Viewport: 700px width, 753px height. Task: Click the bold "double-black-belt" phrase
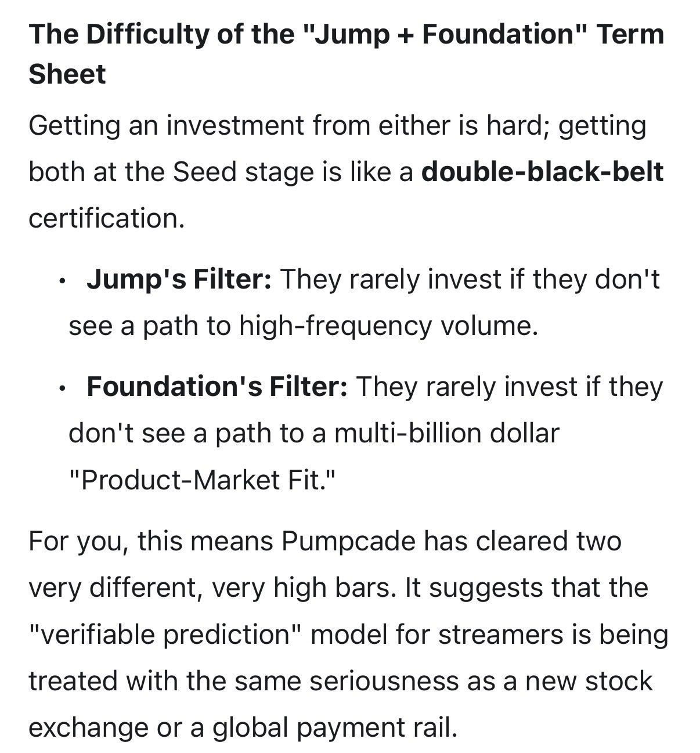[x=542, y=171]
